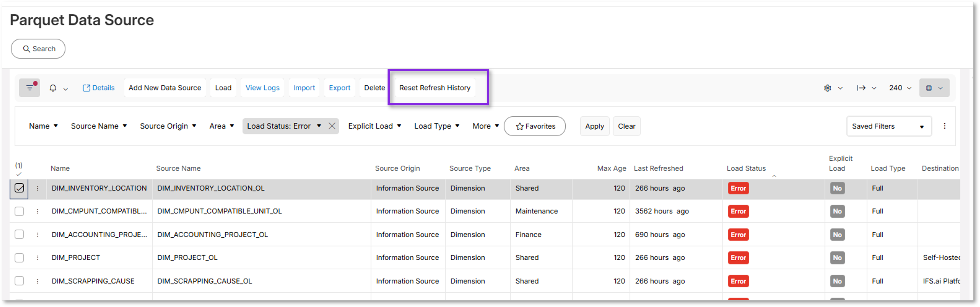Image resolution: width=980 pixels, height=307 pixels.
Task: Expand the Name filter dropdown
Action: pyautogui.click(x=43, y=126)
